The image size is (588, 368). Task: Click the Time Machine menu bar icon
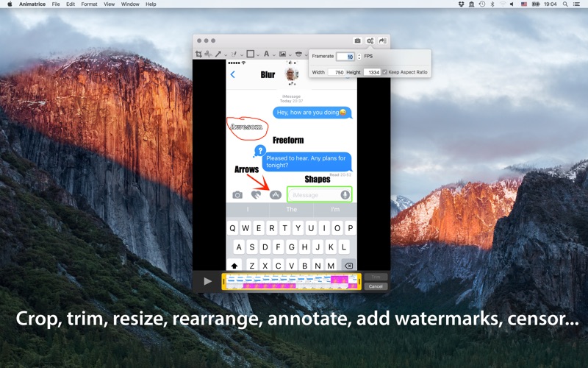pos(482,4)
